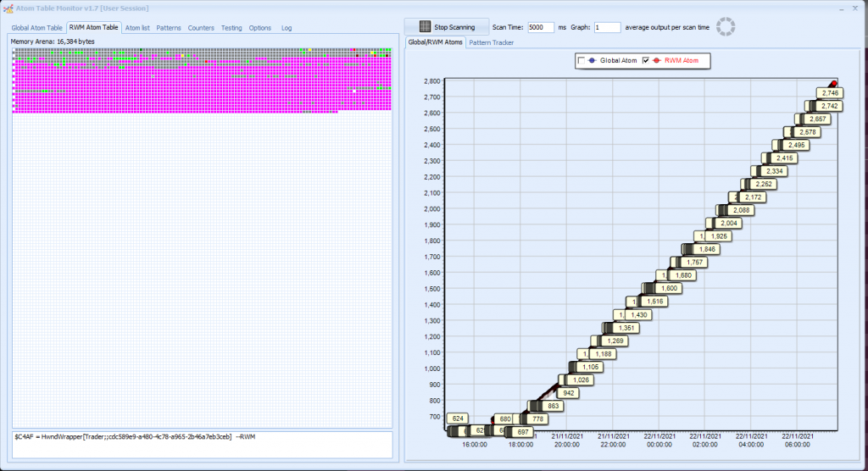Select the Global/RWM Atoms graph tab
Image resolution: width=868 pixels, height=471 pixels.
[435, 42]
